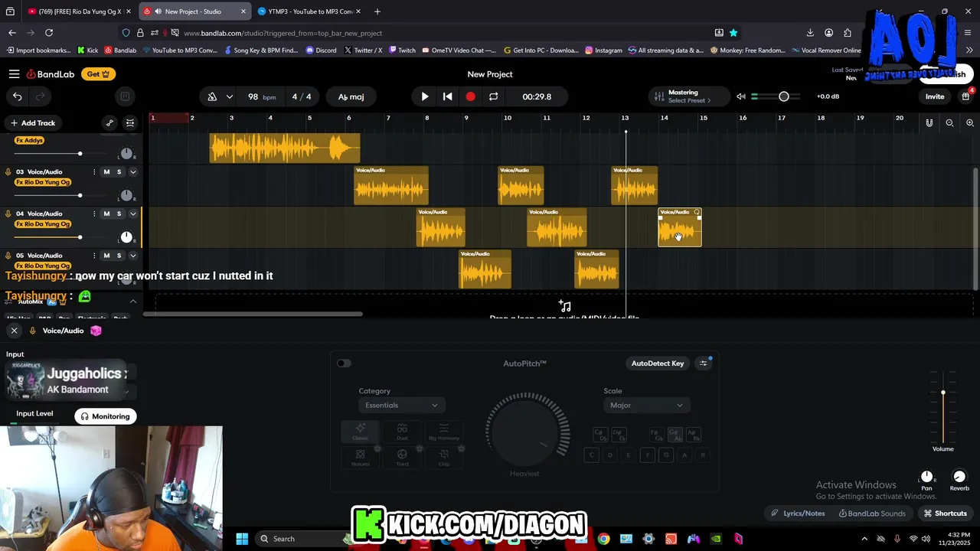Mute track 03 Voice/Audio

pyautogui.click(x=106, y=172)
